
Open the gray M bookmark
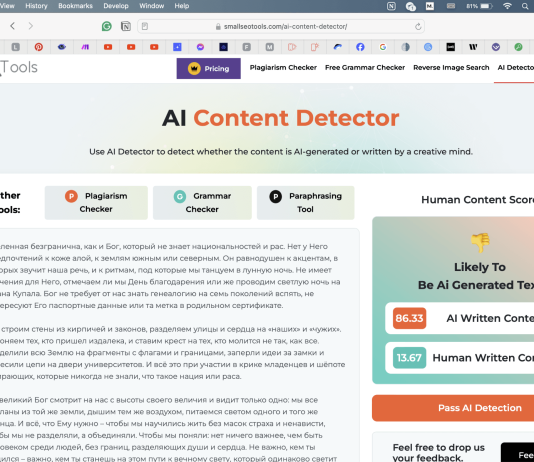coord(269,47)
